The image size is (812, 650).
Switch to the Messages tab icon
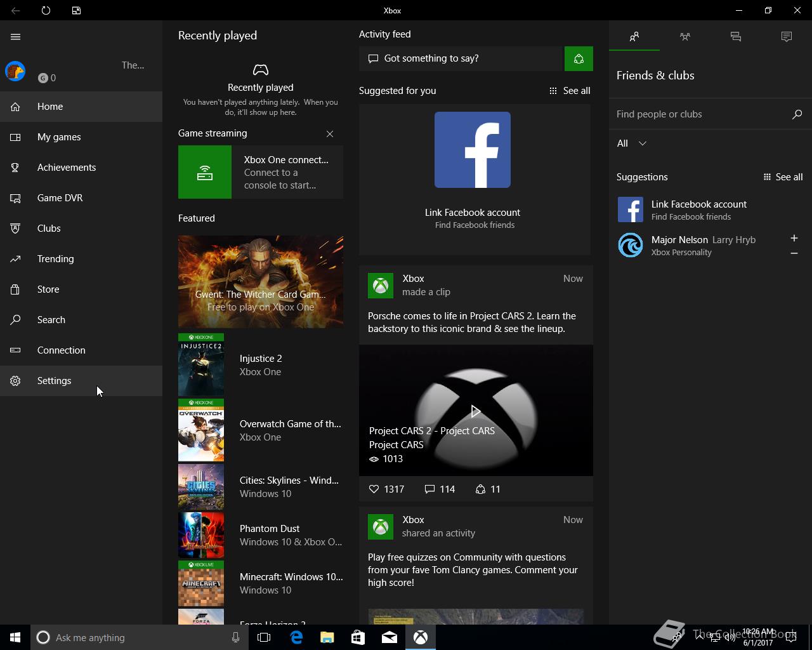(736, 37)
